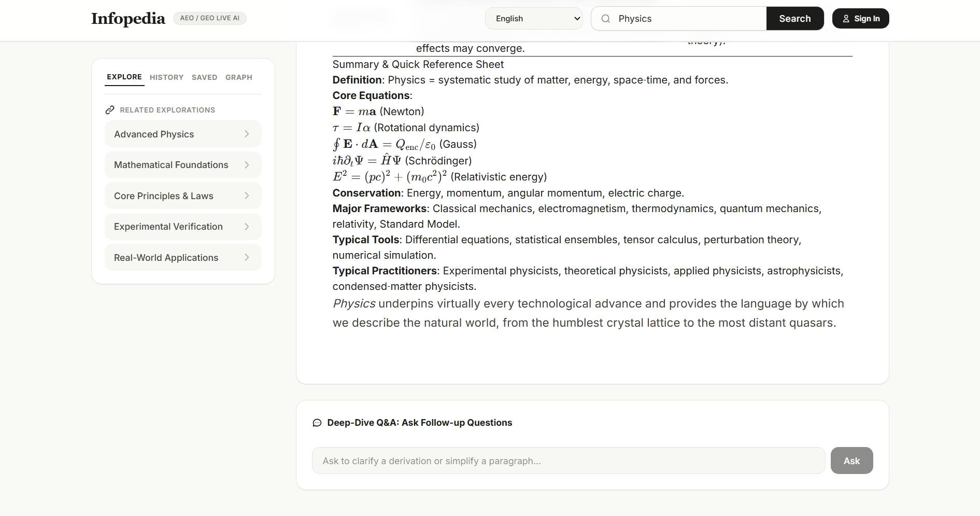Click the Summary & Quick Reference Sheet heading

418,64
